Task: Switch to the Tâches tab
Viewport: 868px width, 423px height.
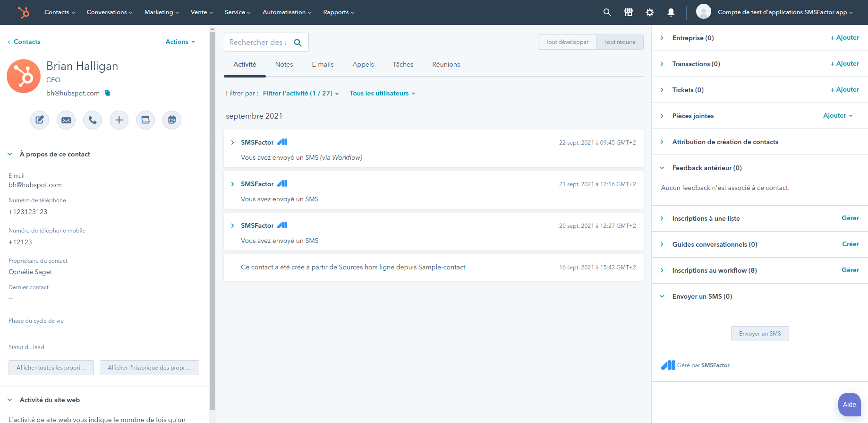Action: point(403,64)
